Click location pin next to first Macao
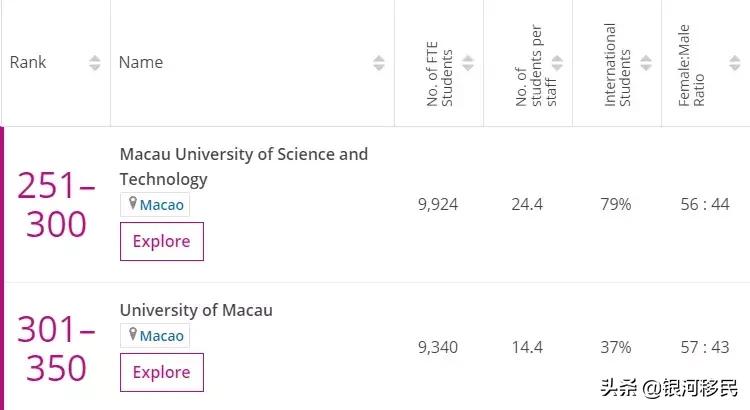 133,204
